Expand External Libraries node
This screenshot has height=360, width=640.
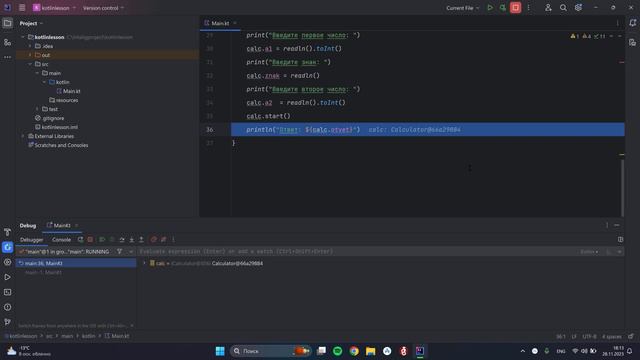tap(23, 136)
